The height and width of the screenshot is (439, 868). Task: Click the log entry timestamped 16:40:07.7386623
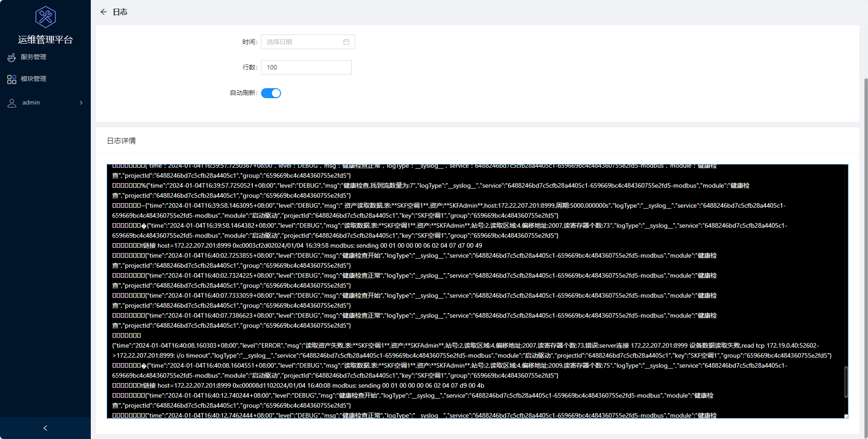pos(414,320)
